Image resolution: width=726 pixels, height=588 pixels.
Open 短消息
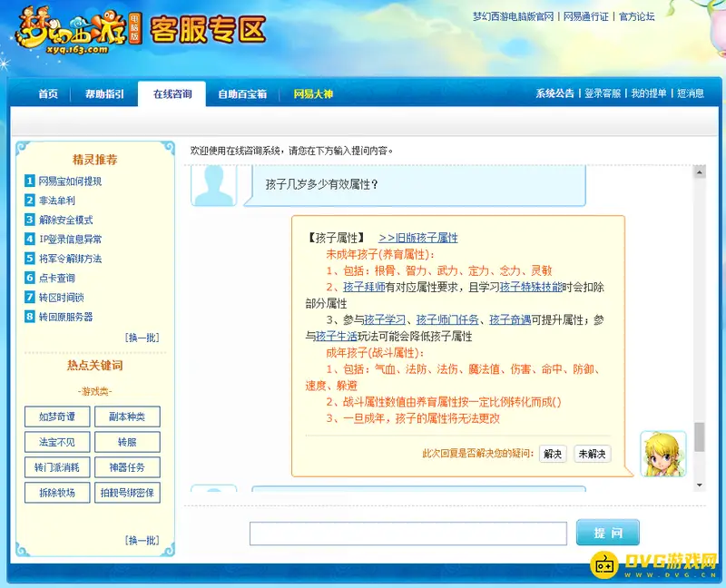click(691, 93)
